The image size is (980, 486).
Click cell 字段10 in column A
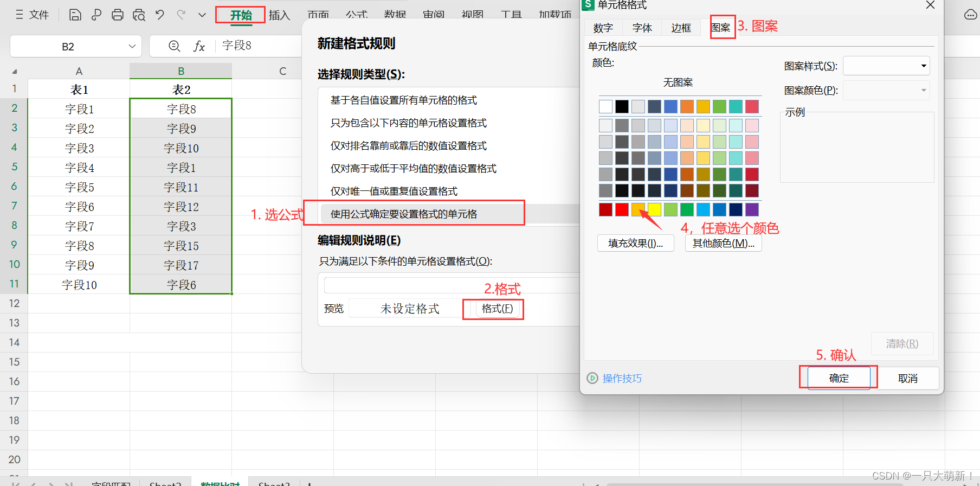(x=79, y=285)
